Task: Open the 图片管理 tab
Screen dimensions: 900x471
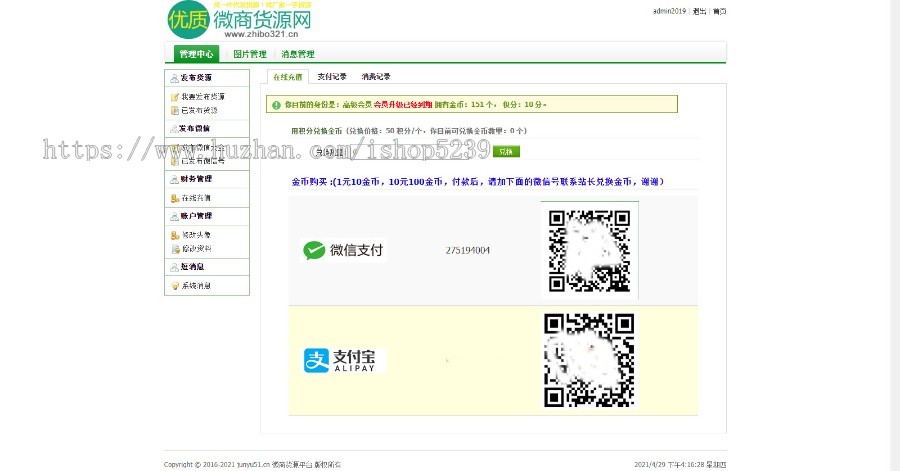Action: tap(250, 54)
